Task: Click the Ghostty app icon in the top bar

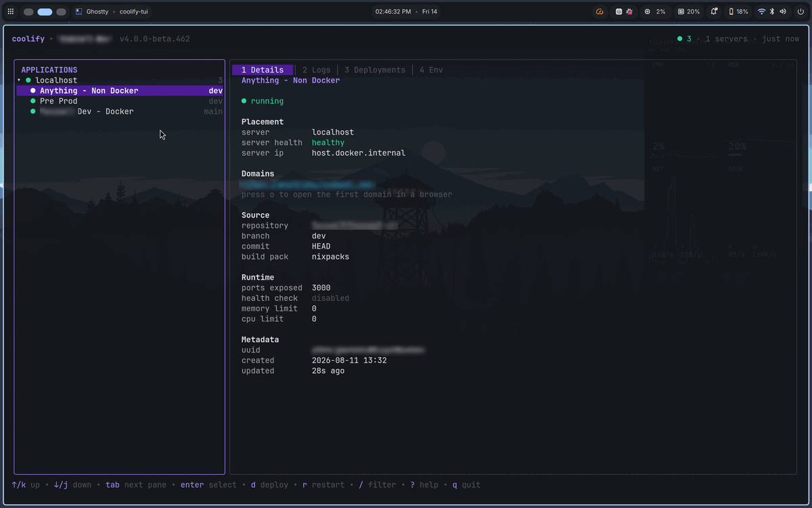Action: click(79, 12)
